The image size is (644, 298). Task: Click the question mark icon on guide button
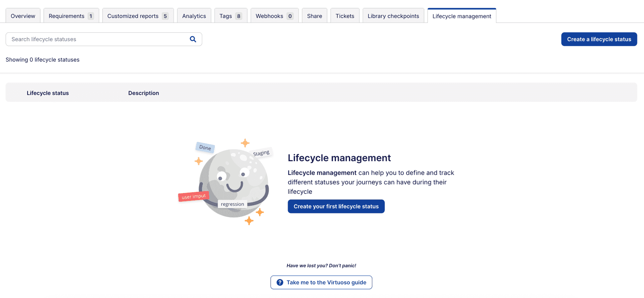tap(280, 282)
